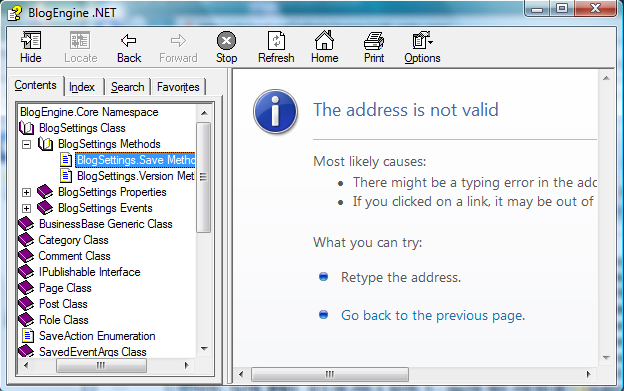
Task: Go to the Home page
Action: (x=324, y=47)
